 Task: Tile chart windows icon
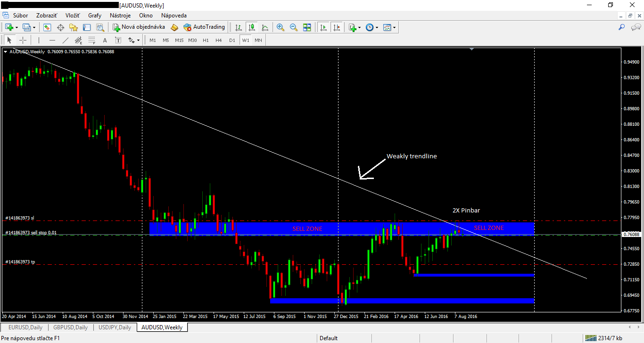(307, 27)
